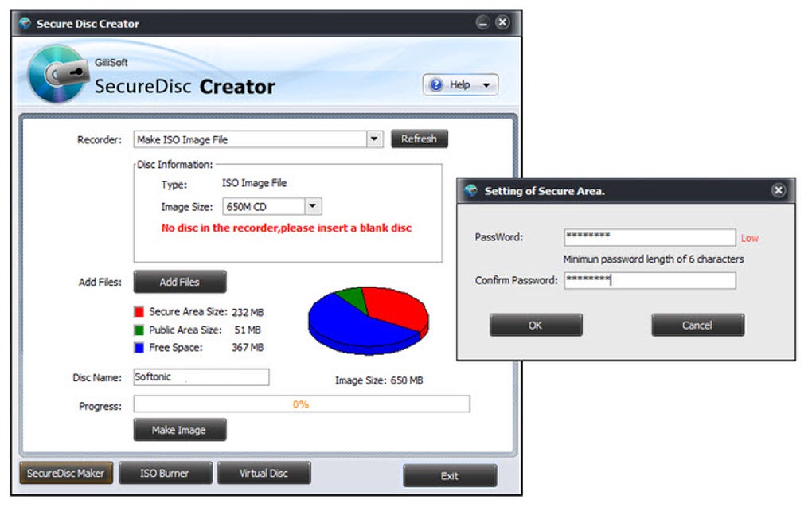Image resolution: width=812 pixels, height=515 pixels.
Task: Click the 'Secure Area Size: 232 MB' text
Action: pos(206,311)
